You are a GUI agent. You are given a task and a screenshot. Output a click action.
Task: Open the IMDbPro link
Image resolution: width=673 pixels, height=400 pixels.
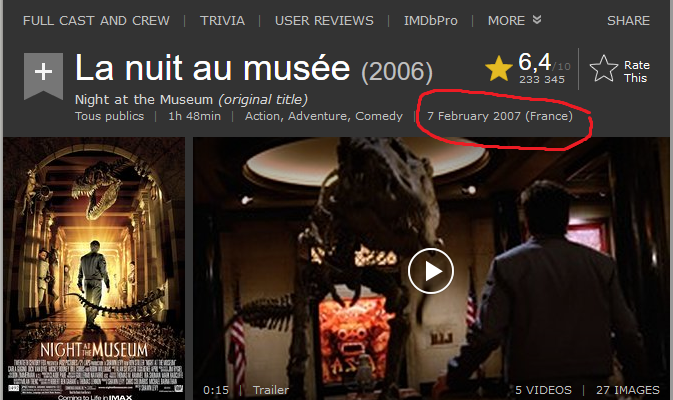(x=430, y=21)
